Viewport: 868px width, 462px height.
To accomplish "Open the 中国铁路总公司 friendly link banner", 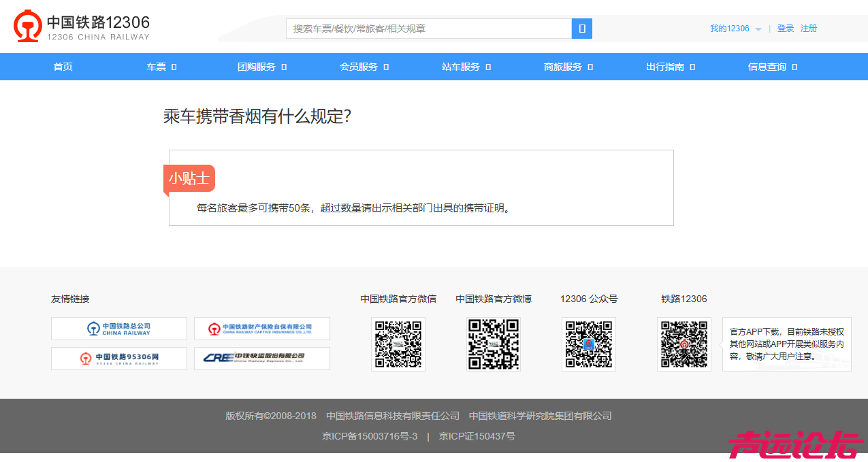I will click(x=119, y=329).
